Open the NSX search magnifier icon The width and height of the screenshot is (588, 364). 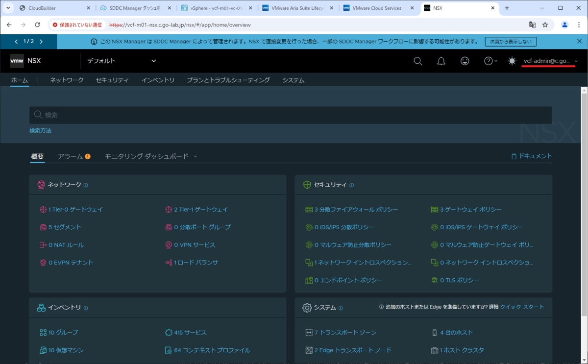pos(417,61)
